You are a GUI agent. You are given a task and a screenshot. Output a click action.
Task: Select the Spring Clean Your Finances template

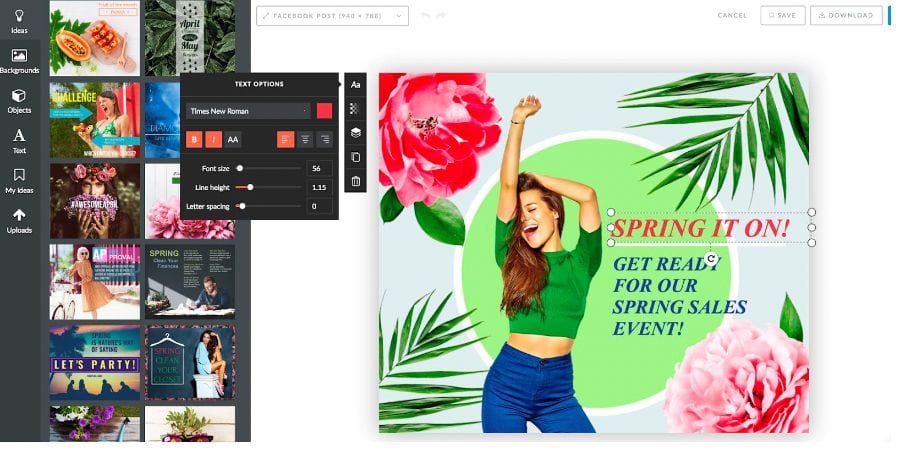coord(190,281)
